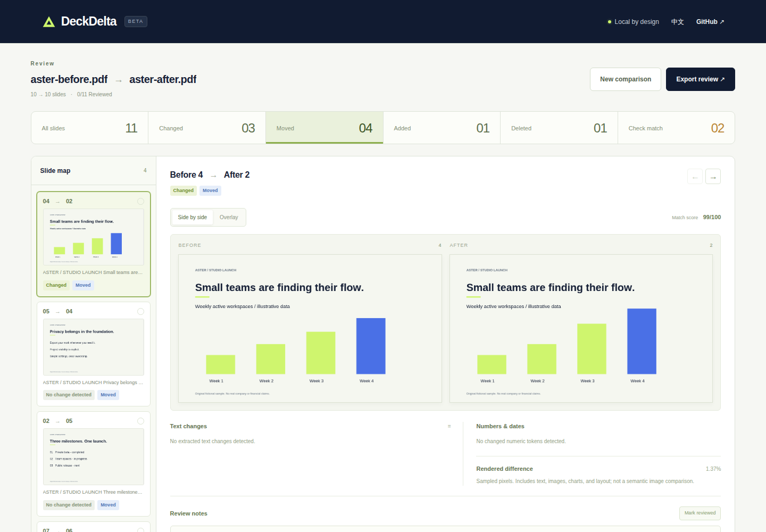This screenshot has width=766, height=532.
Task: Click the Rendered difference 1.37% value
Action: 713,469
